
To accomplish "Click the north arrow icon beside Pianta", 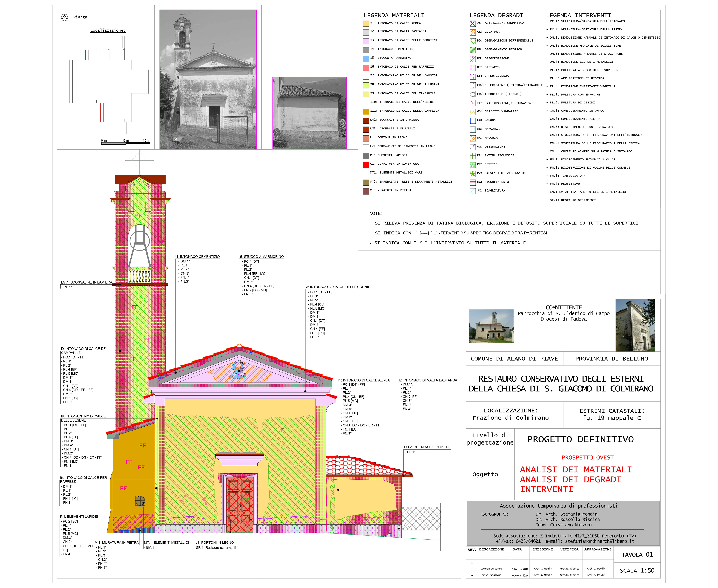I will [x=64, y=17].
